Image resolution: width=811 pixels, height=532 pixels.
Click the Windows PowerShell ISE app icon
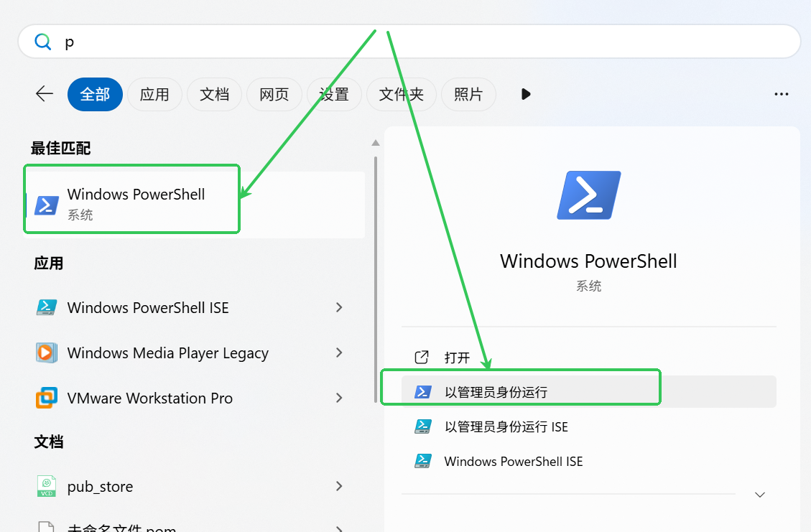click(47, 307)
